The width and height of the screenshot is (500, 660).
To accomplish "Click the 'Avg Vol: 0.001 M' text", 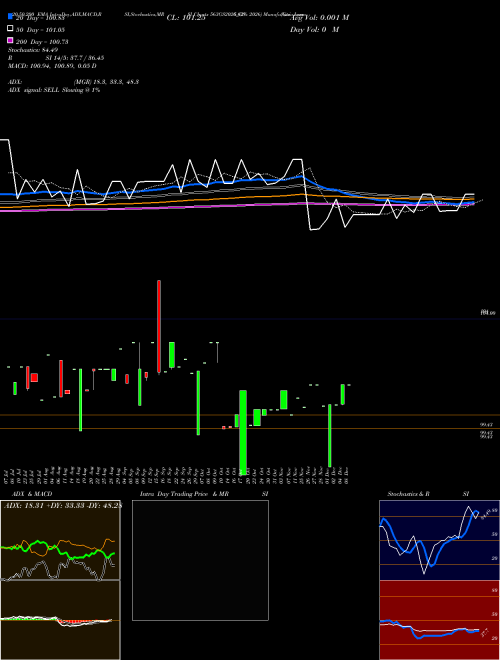I will coord(319,17).
